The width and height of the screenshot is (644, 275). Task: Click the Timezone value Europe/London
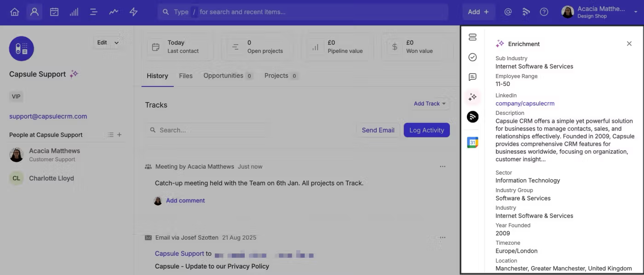click(517, 251)
